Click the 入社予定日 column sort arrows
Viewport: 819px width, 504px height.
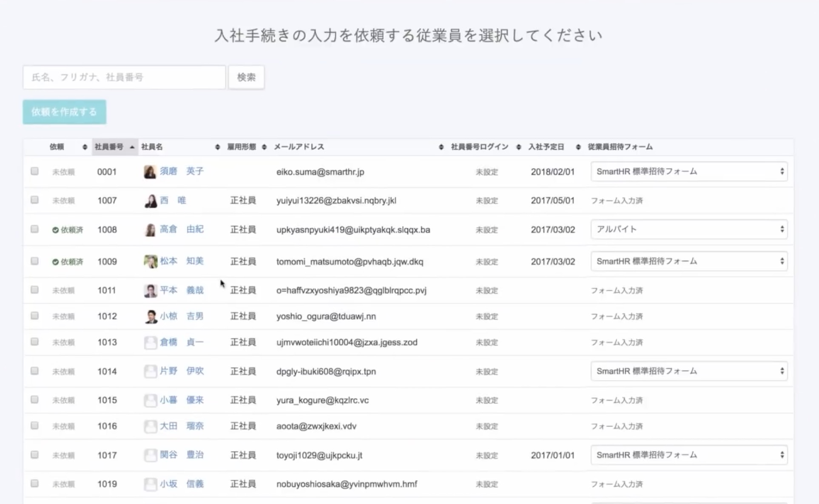pyautogui.click(x=578, y=147)
